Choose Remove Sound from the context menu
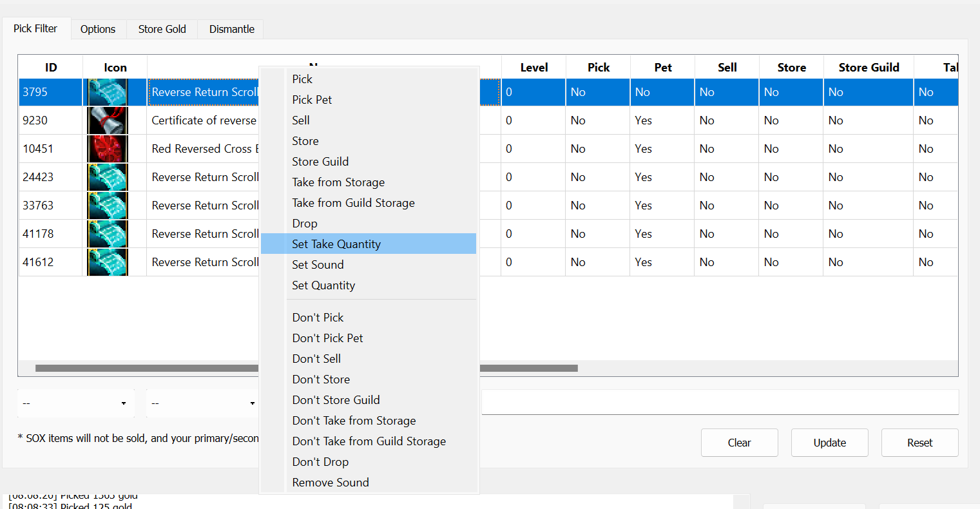This screenshot has width=980, height=509. pyautogui.click(x=330, y=483)
